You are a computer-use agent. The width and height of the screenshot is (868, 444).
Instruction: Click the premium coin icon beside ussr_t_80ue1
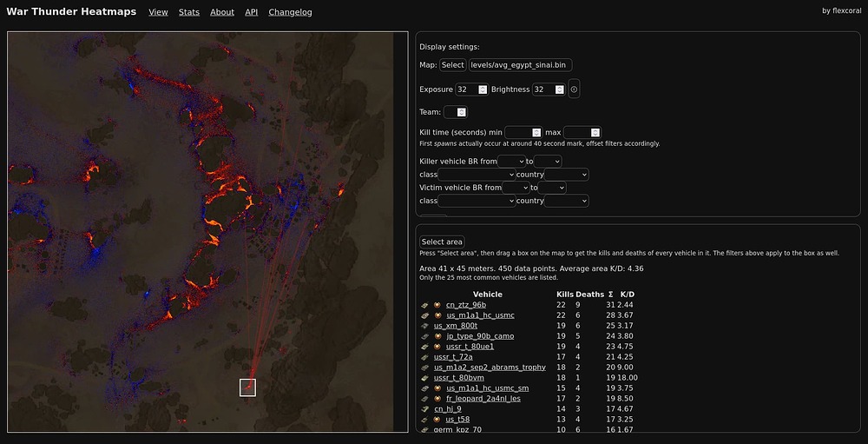(437, 347)
